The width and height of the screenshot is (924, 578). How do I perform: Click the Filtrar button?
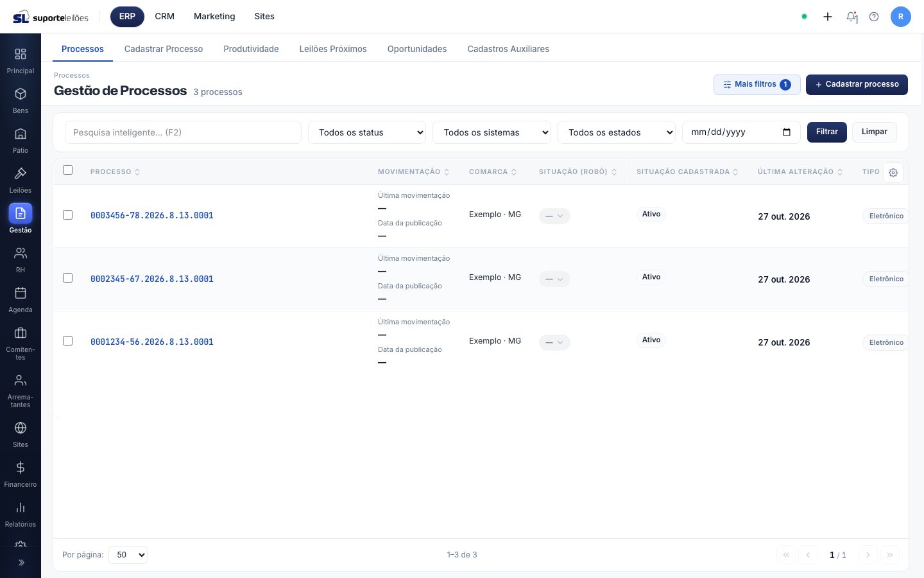click(x=827, y=132)
